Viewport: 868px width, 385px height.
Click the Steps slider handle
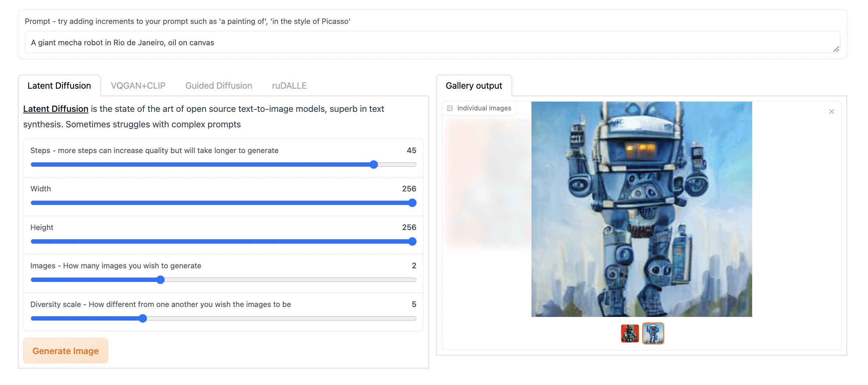(374, 165)
